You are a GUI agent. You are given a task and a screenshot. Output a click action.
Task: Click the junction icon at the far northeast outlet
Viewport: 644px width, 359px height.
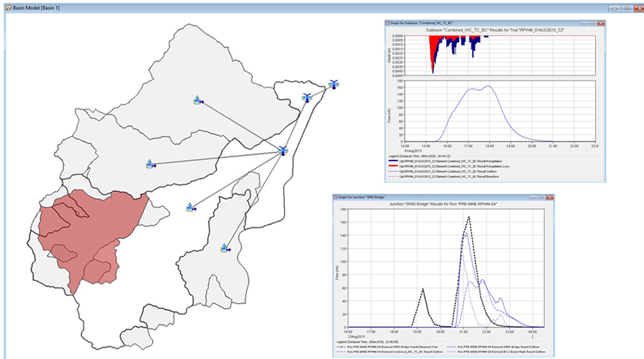(x=334, y=84)
